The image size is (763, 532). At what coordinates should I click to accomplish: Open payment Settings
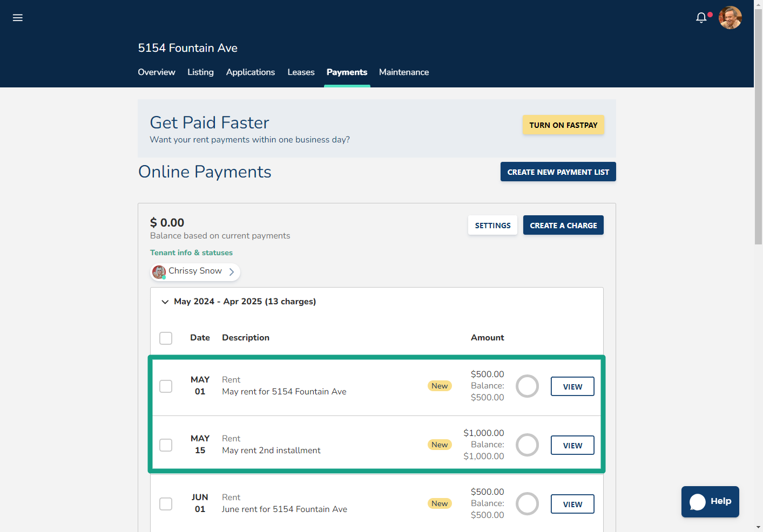pyautogui.click(x=492, y=226)
